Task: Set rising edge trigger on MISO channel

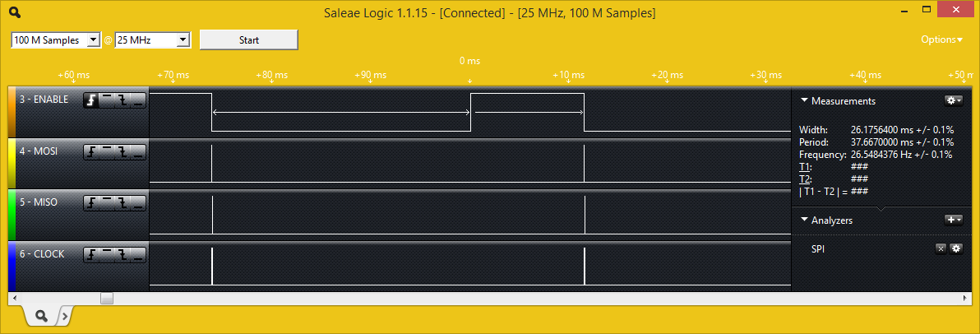Action: tap(91, 203)
